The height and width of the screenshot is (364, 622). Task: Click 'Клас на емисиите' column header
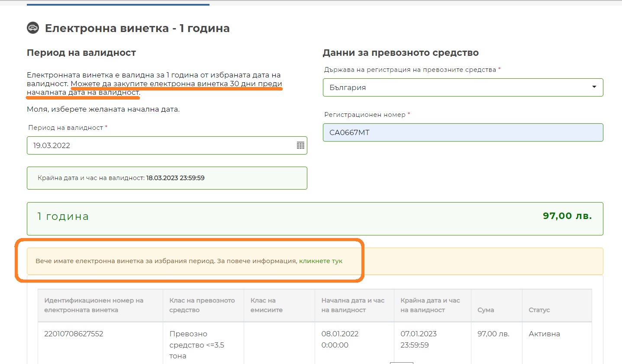pos(266,305)
